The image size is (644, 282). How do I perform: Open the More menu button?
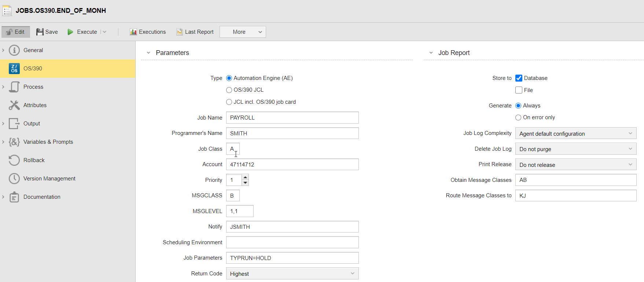tap(243, 32)
